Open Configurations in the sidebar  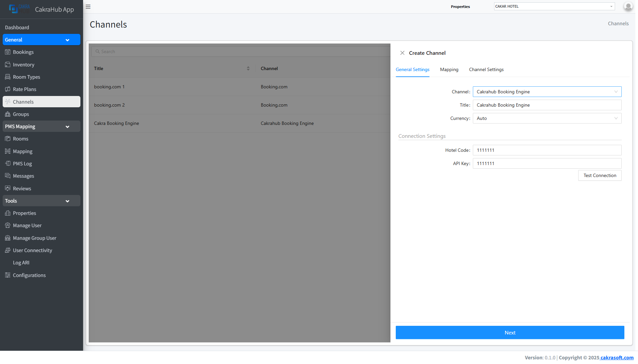[x=29, y=275]
